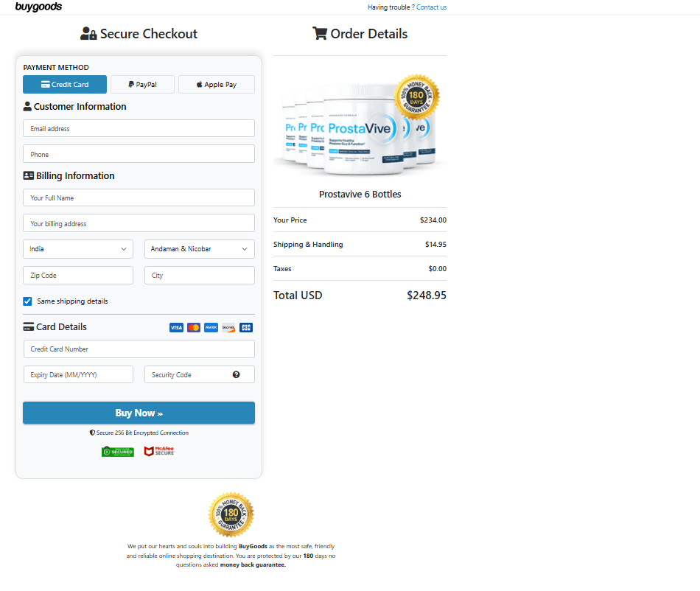Viewport: 700px width, 591px height.
Task: Select the PayPal payment method
Action: click(x=142, y=84)
